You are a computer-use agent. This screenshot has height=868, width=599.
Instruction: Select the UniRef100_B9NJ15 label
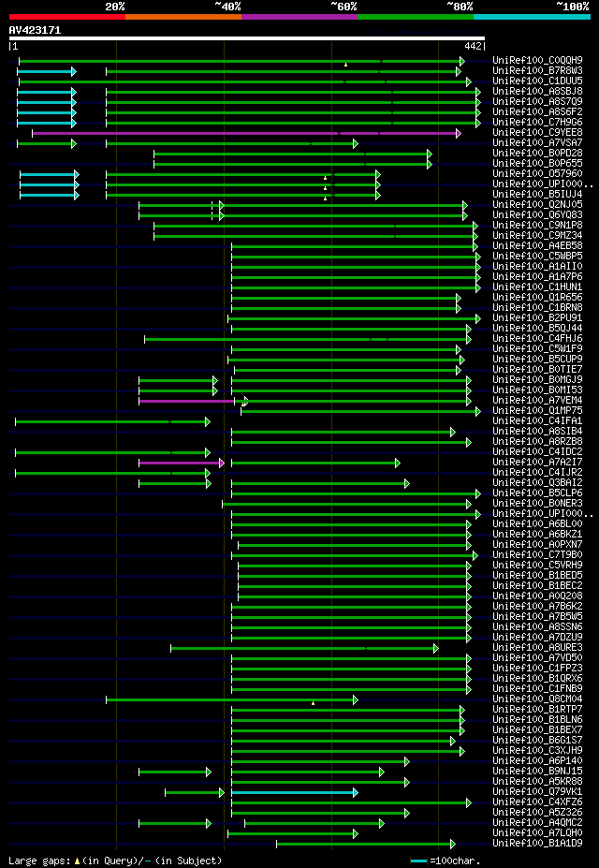click(537, 773)
